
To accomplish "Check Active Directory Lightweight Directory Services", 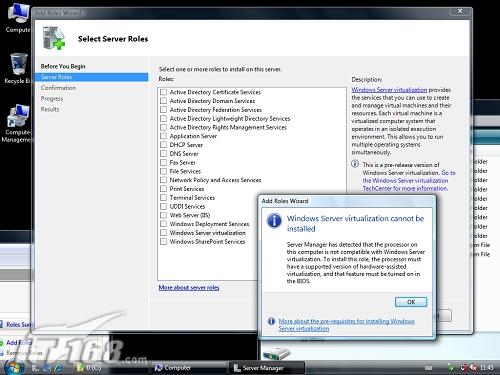I will click(x=163, y=118).
